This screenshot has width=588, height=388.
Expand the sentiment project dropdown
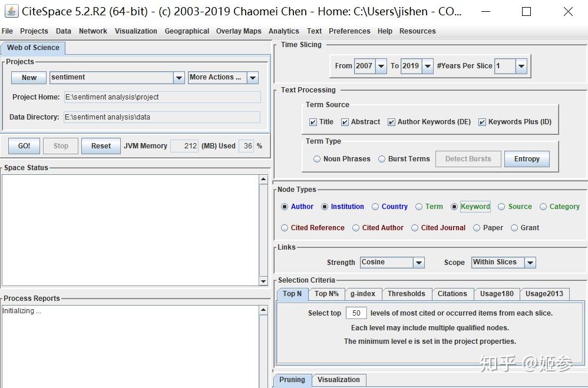click(x=179, y=78)
